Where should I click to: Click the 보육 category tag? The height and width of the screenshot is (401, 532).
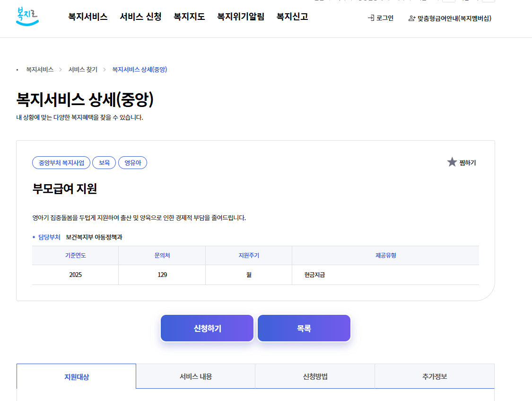point(104,162)
